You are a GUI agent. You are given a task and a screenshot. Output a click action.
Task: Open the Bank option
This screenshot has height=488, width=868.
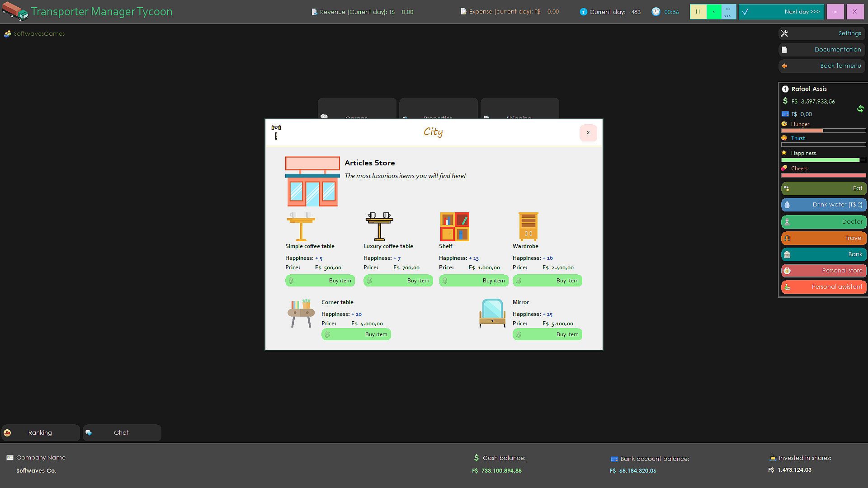tap(823, 254)
